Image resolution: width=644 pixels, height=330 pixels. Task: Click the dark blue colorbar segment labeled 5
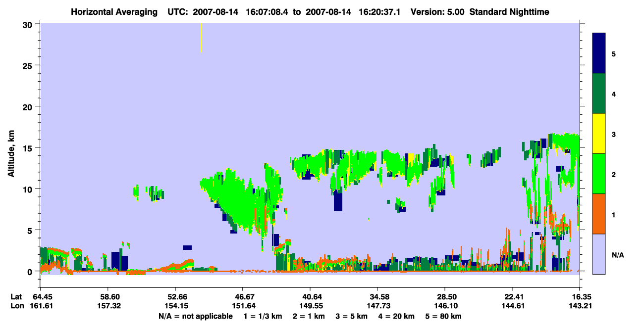(x=599, y=53)
